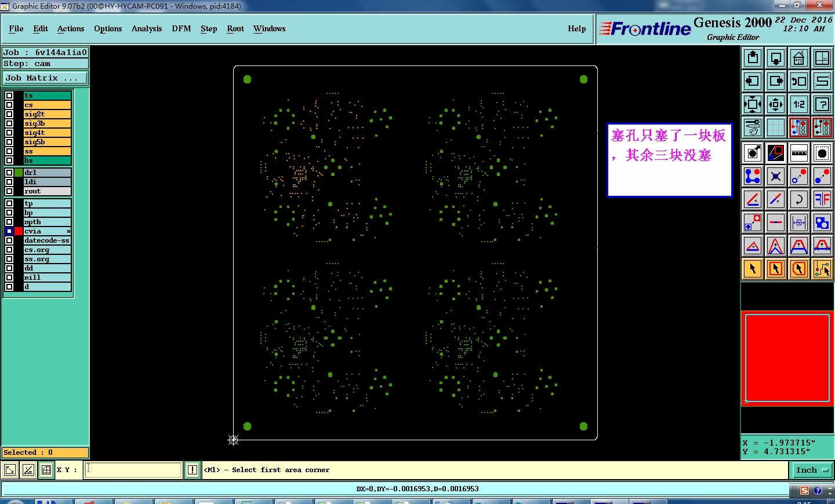Select the bs layer name

coord(47,160)
